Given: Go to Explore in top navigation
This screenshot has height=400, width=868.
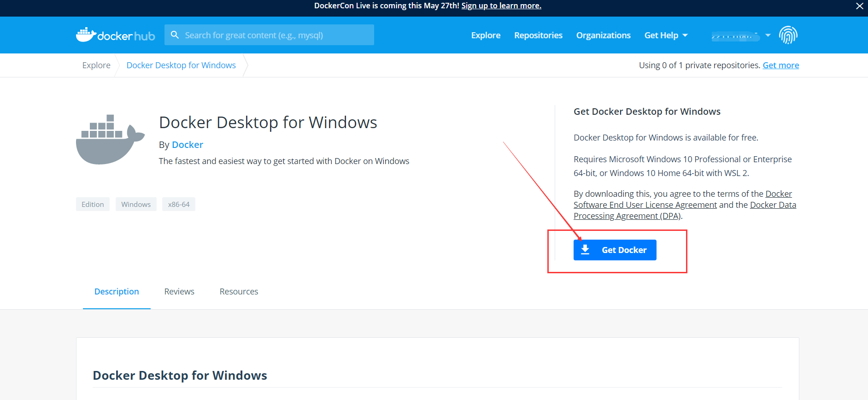Looking at the screenshot, I should pyautogui.click(x=486, y=35).
